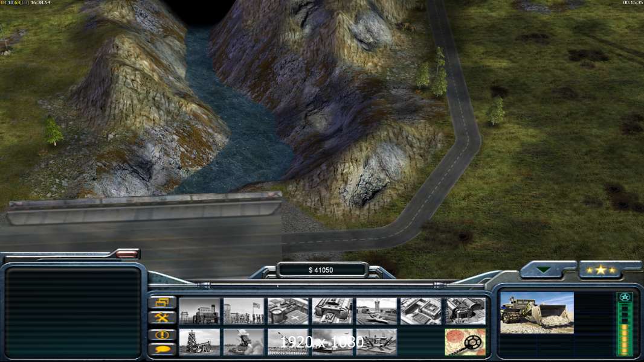Click the selected dozer portrait
The image size is (644, 362).
537,313
